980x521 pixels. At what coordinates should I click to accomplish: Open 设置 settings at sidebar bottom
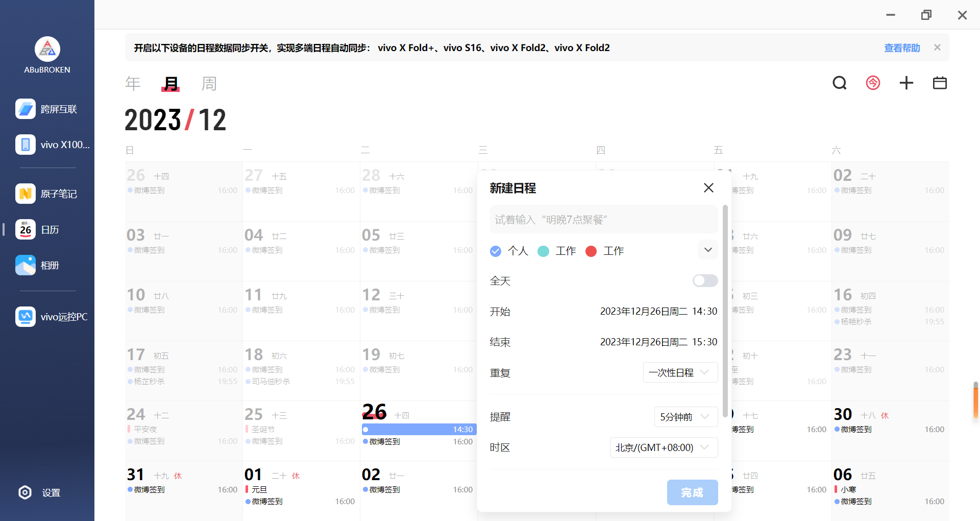pyautogui.click(x=40, y=492)
